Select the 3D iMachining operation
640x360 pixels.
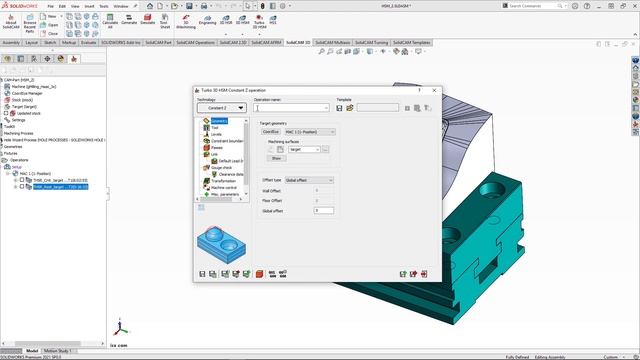click(x=186, y=22)
